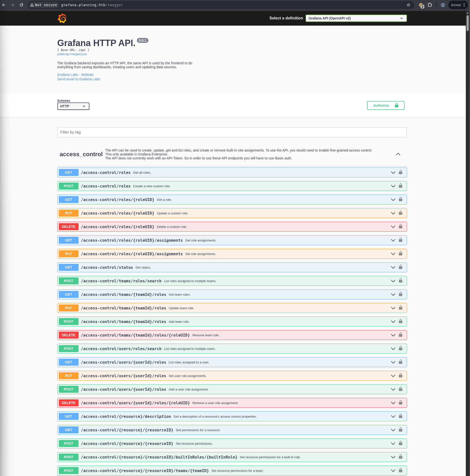Click the Not secure site info badge
Image resolution: width=470 pixels, height=476 pixels.
coord(44,5)
